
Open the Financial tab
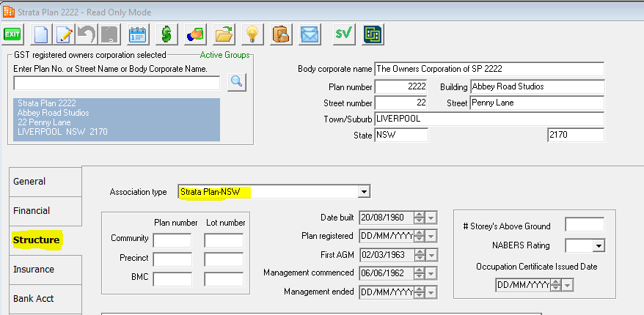(45, 211)
